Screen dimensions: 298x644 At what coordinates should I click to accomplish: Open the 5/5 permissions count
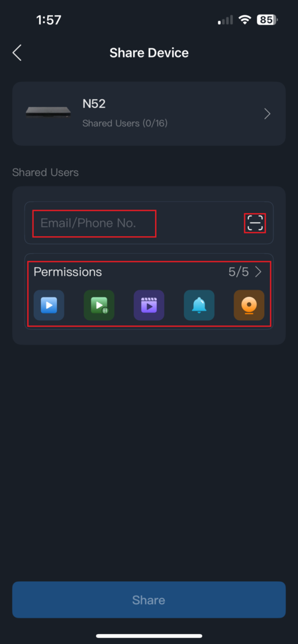tap(238, 272)
